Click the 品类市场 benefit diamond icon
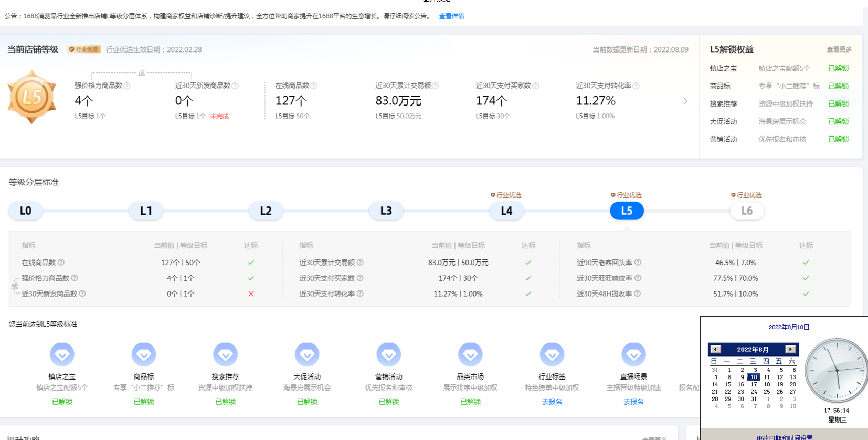This screenshot has width=868, height=440. pos(470,354)
